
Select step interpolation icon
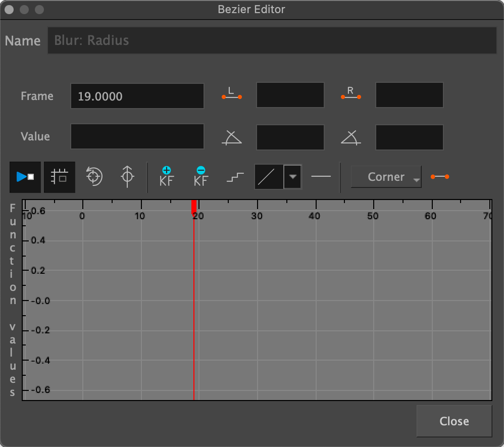pyautogui.click(x=235, y=177)
